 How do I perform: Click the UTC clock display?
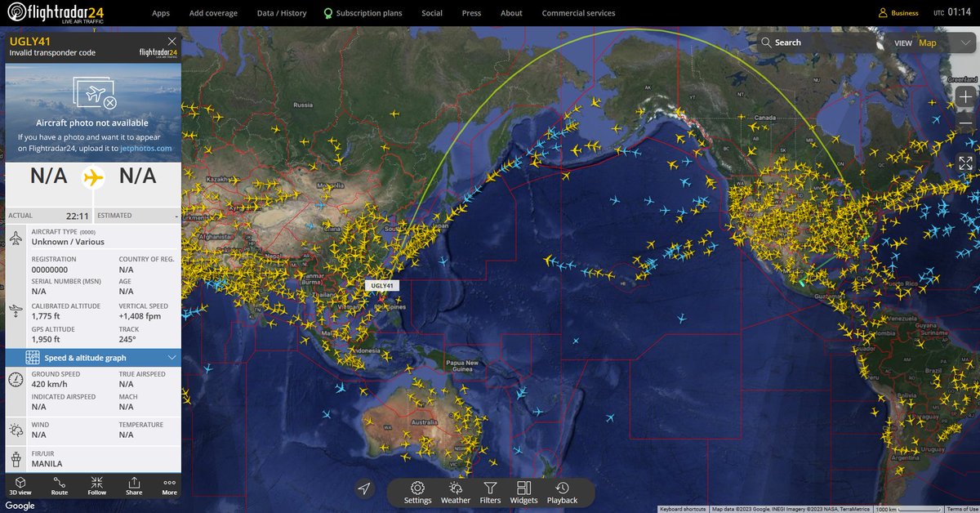click(952, 13)
